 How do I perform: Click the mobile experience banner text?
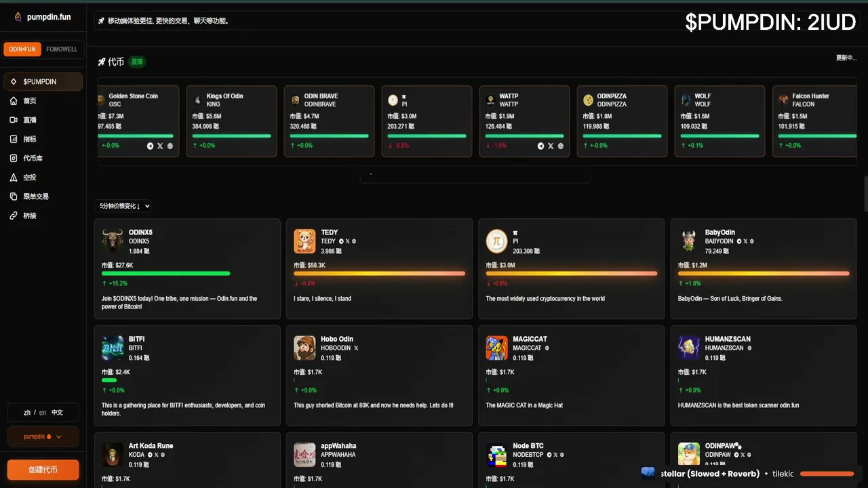pyautogui.click(x=168, y=21)
